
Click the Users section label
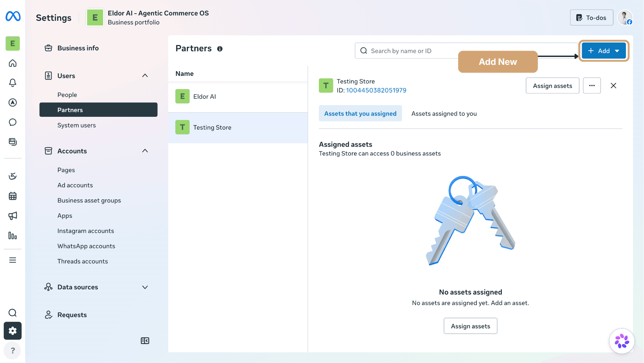[66, 76]
